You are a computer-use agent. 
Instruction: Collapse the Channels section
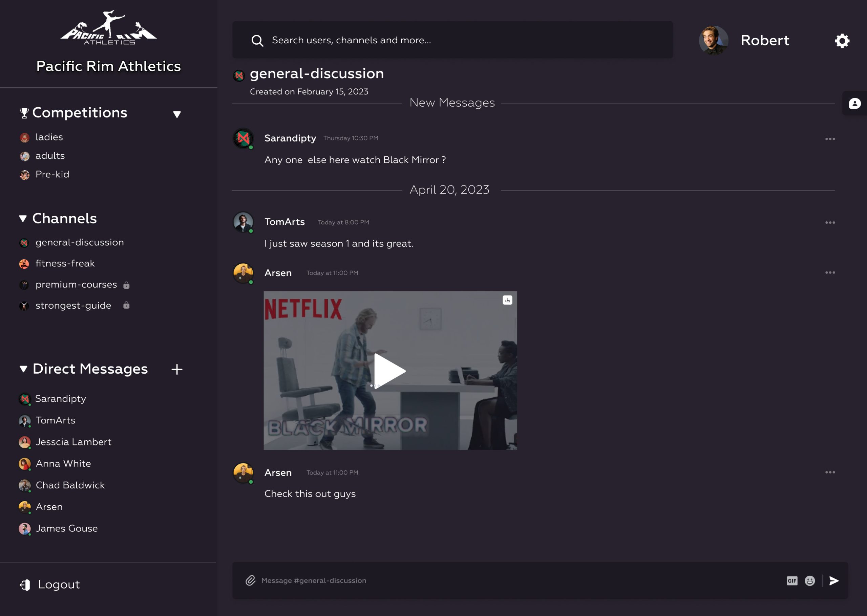click(x=23, y=219)
